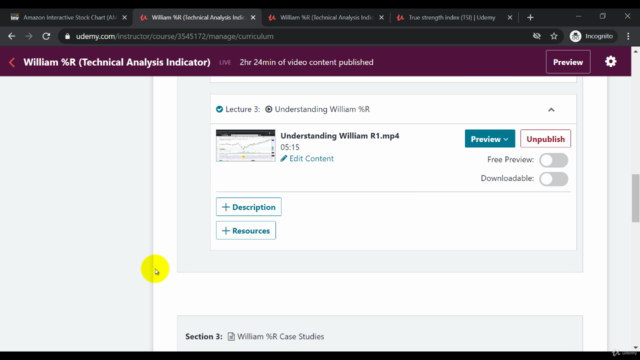Click the LIVE status label
The height and width of the screenshot is (360, 640).
(x=225, y=62)
